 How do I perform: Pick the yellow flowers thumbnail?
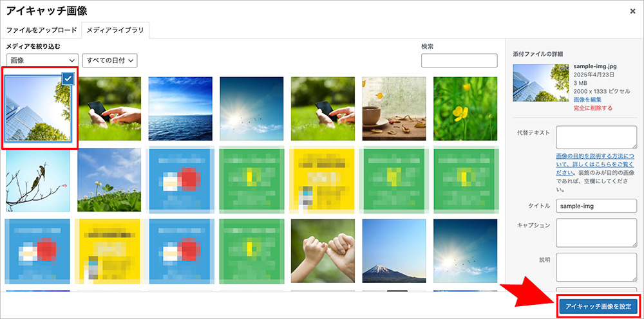click(x=465, y=109)
